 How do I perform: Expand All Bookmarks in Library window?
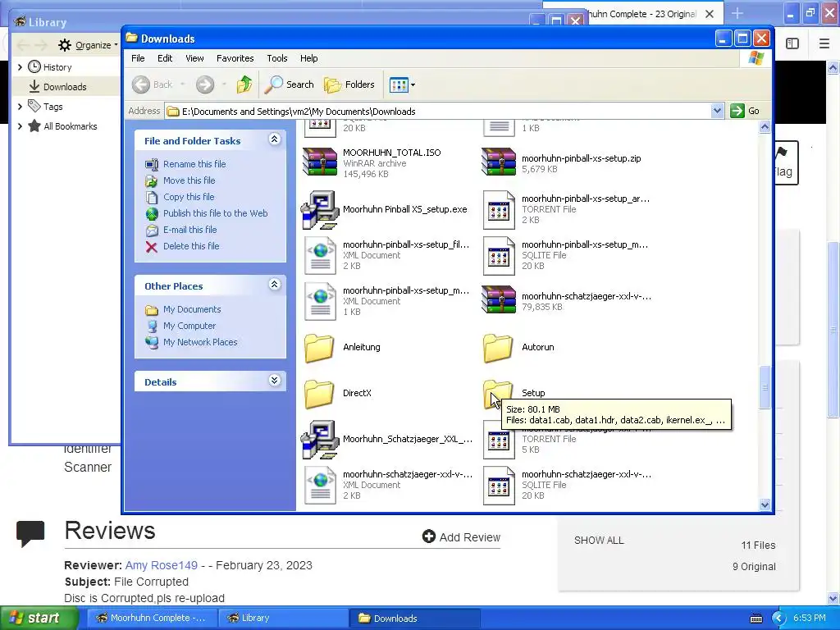(x=20, y=126)
